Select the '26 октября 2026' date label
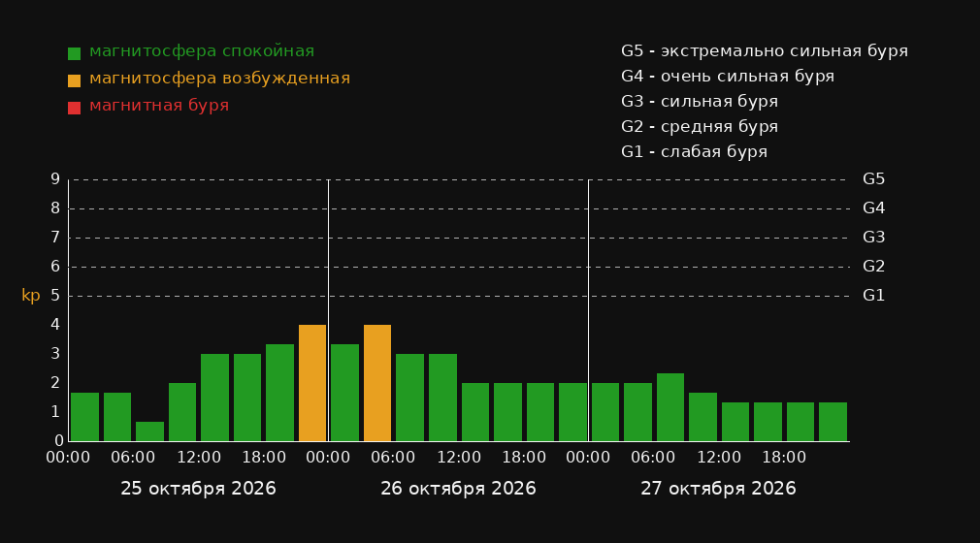Screen dimensions: 980x543 458,489
